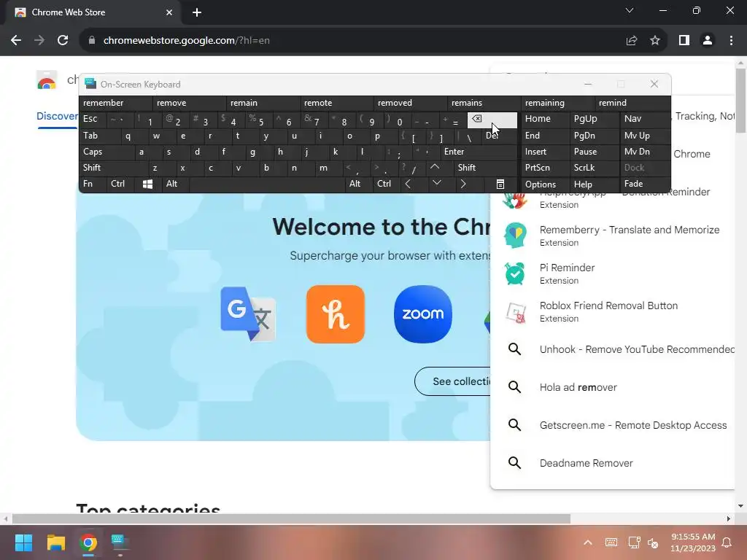Click the space bar on keyboard
Viewport: 747px width, 560px height.
(x=268, y=184)
